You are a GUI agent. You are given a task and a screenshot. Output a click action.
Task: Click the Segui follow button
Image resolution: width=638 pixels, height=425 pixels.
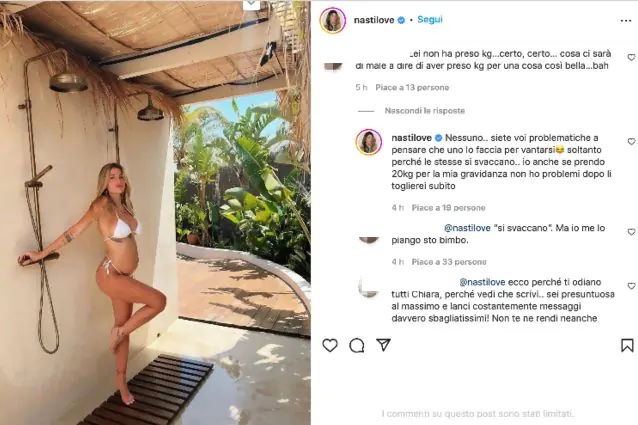click(x=430, y=20)
